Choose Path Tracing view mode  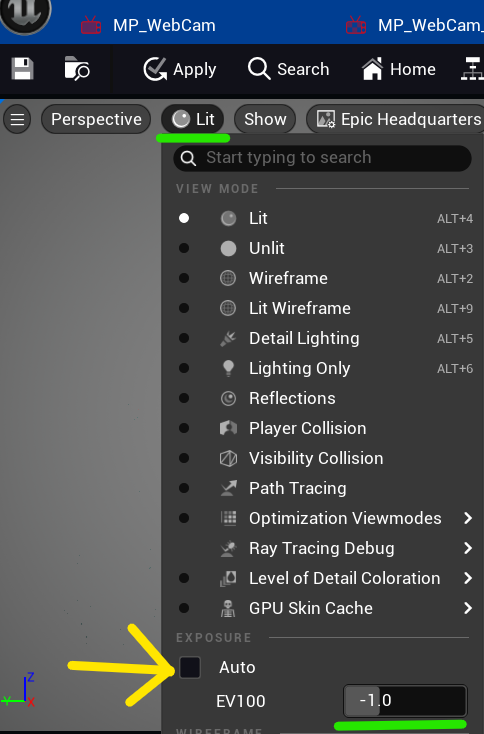[323, 488]
